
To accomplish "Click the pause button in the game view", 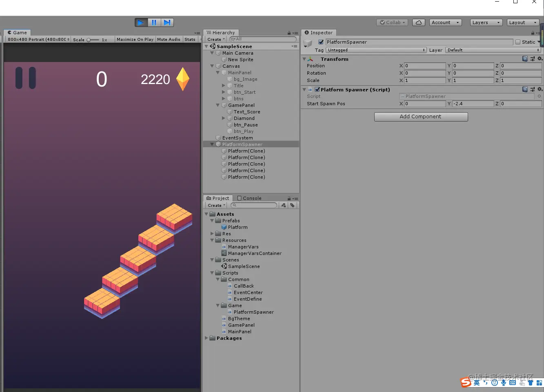I will point(26,78).
